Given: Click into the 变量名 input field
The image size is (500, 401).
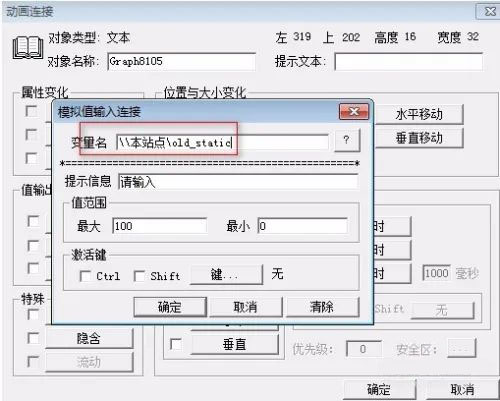Looking at the screenshot, I should pyautogui.click(x=222, y=143).
